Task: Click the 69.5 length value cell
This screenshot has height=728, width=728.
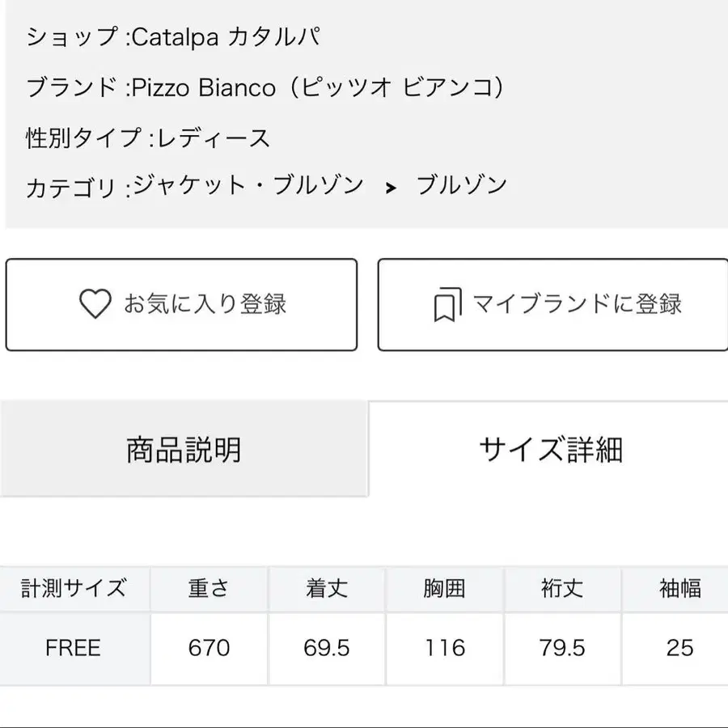Action: pos(327,648)
